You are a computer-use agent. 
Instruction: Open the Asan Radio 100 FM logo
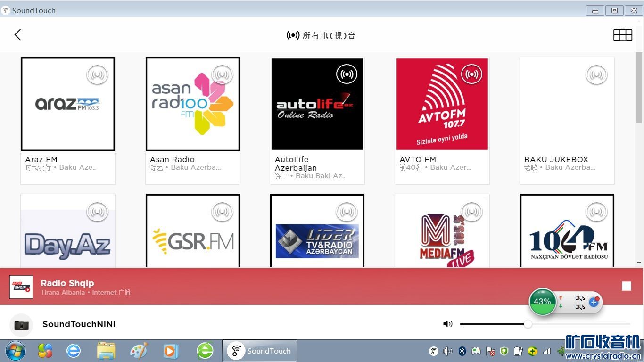click(x=193, y=104)
